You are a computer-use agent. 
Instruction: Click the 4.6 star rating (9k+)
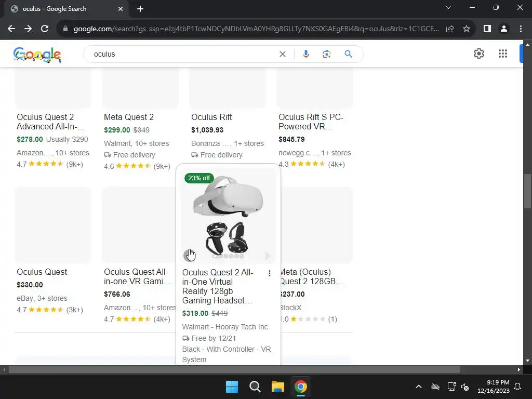point(137,166)
